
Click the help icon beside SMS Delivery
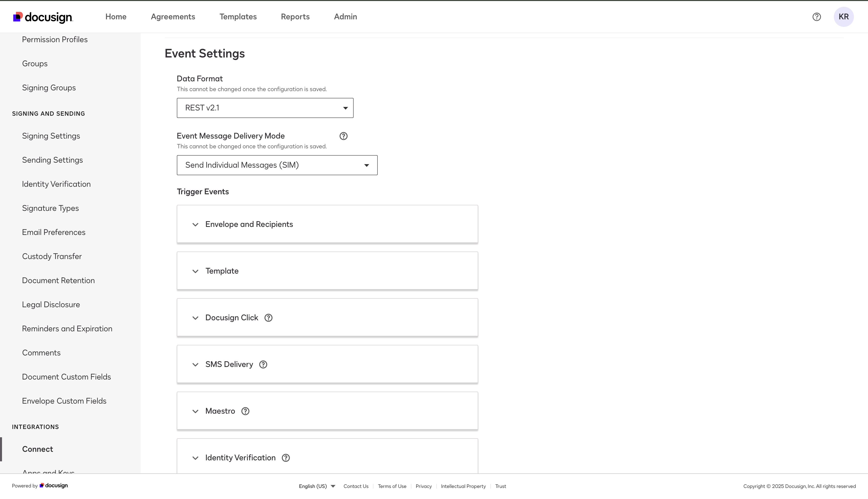click(x=263, y=364)
